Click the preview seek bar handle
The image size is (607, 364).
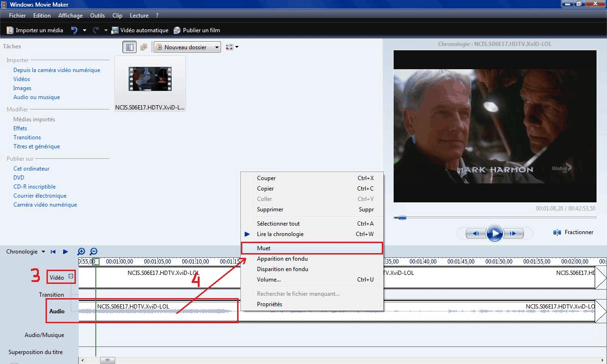pyautogui.click(x=402, y=218)
